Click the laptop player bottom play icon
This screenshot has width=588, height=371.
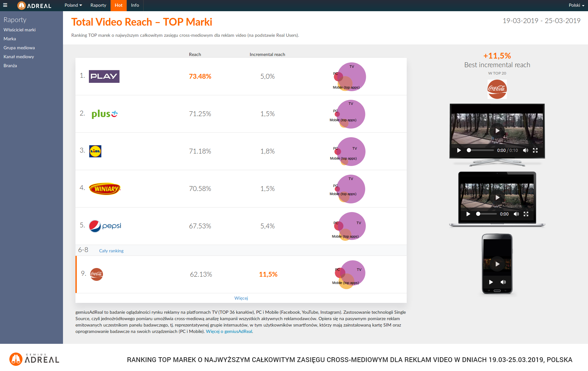click(x=468, y=214)
